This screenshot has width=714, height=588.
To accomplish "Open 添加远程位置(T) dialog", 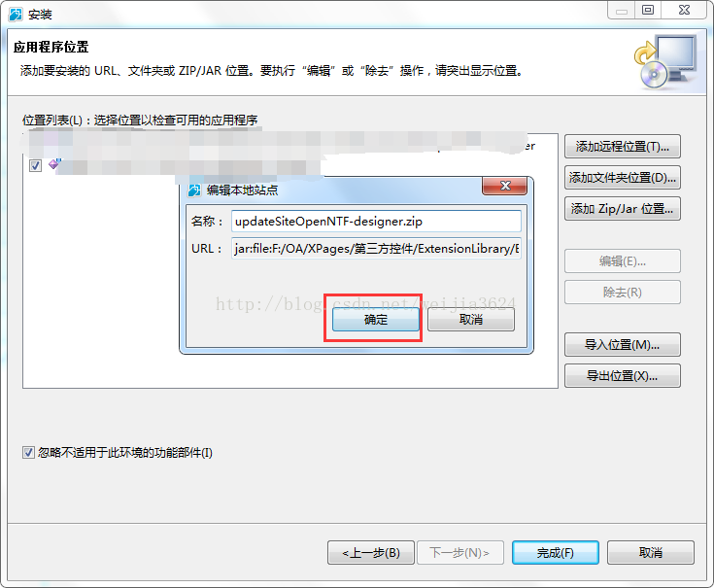I will [623, 147].
